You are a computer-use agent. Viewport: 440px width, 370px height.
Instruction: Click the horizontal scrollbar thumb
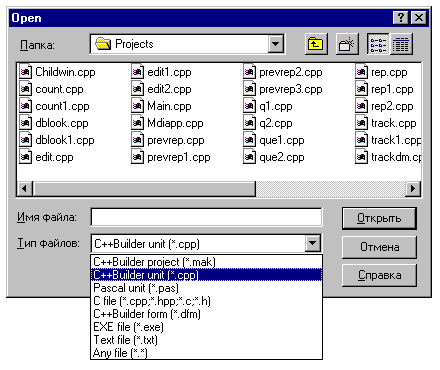[x=144, y=189]
